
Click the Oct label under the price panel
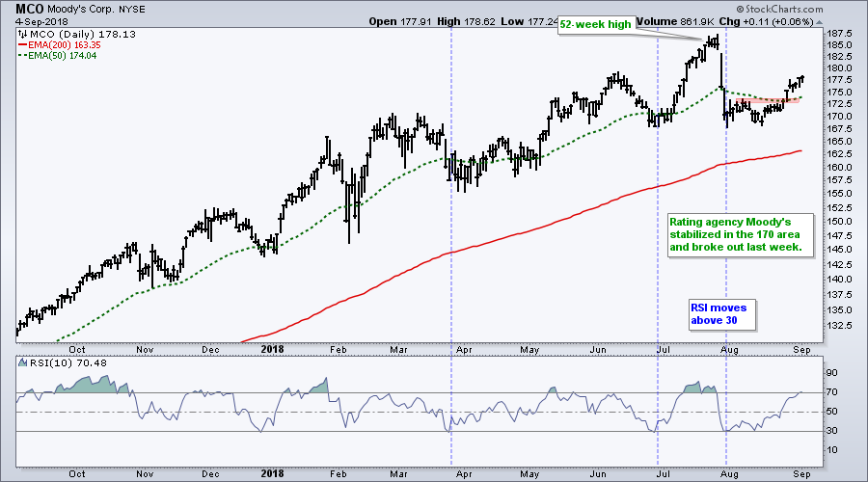(77, 350)
